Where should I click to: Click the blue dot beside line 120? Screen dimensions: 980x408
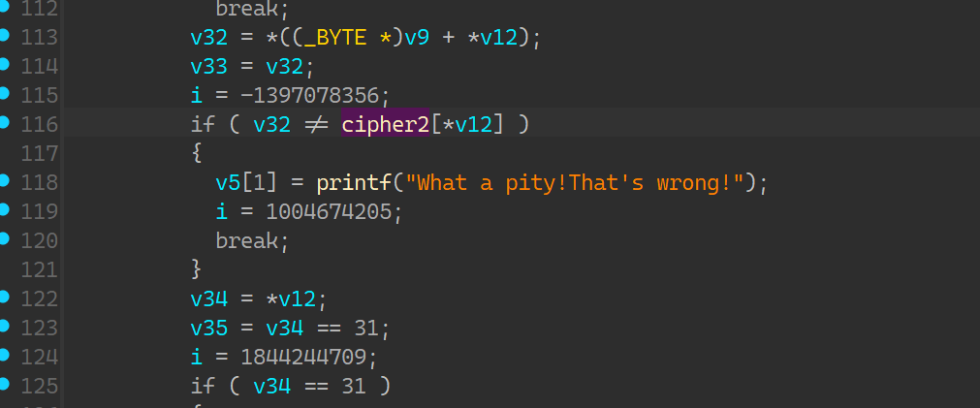pyautogui.click(x=5, y=239)
